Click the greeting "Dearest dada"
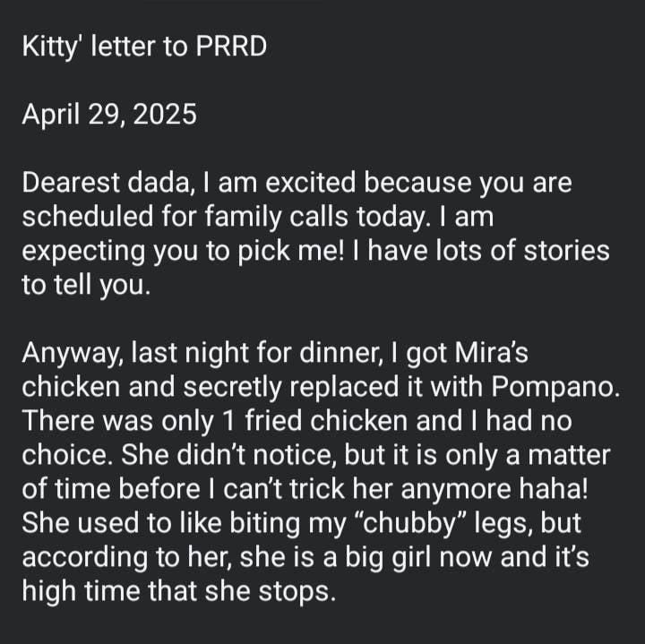The height and width of the screenshot is (644, 645). coord(104,184)
